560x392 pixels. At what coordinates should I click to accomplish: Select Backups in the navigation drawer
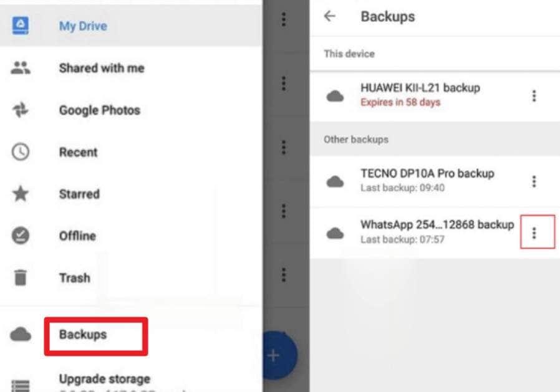[x=83, y=335]
